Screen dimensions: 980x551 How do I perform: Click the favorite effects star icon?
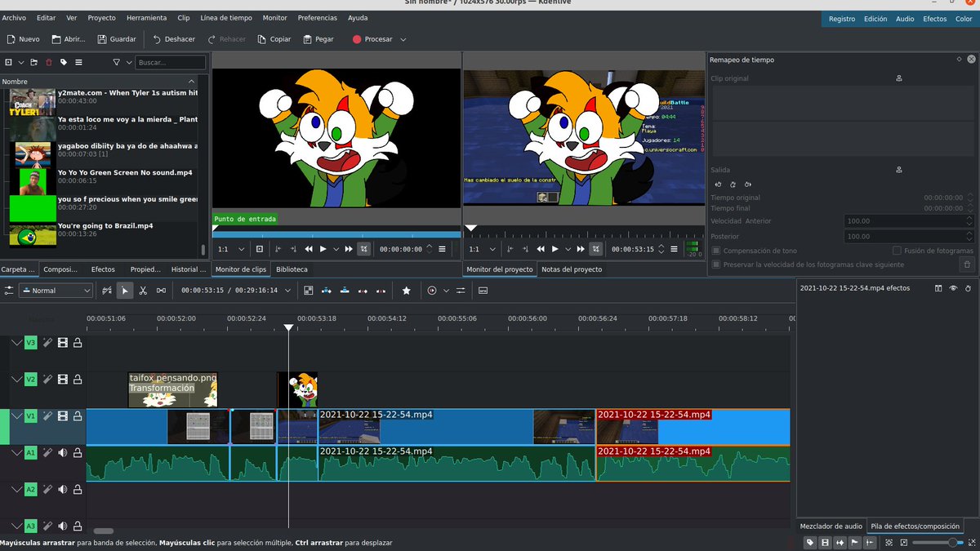click(407, 290)
